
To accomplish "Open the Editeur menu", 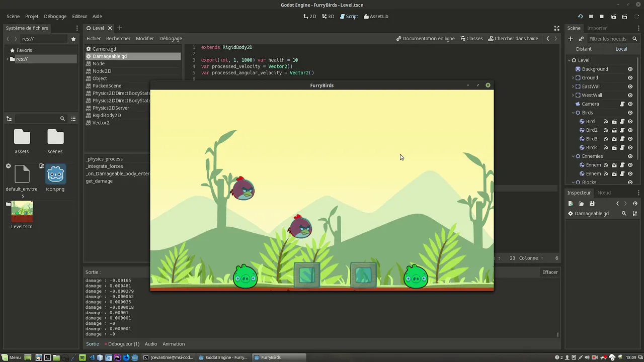I will 79,17.
